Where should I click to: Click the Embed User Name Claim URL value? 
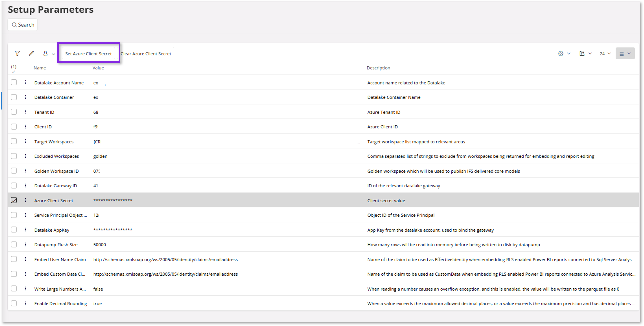165,260
